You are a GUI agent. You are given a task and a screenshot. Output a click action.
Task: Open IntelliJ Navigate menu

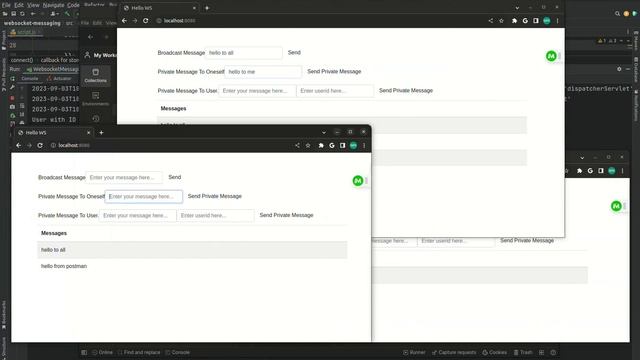tap(53, 5)
